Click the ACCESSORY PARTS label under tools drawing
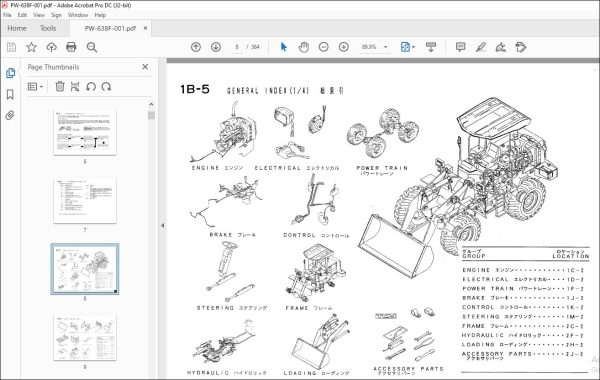The height and width of the screenshot is (380, 600). click(x=408, y=369)
